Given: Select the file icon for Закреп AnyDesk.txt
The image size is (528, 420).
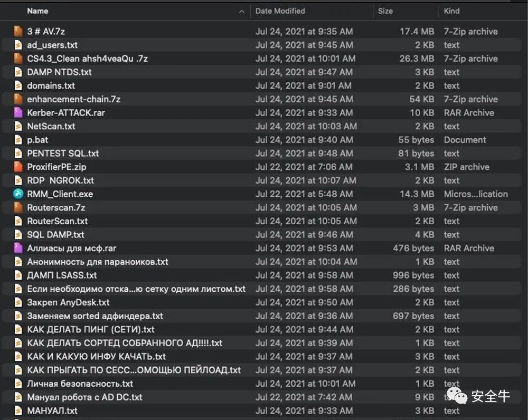Looking at the screenshot, I should 18,302.
